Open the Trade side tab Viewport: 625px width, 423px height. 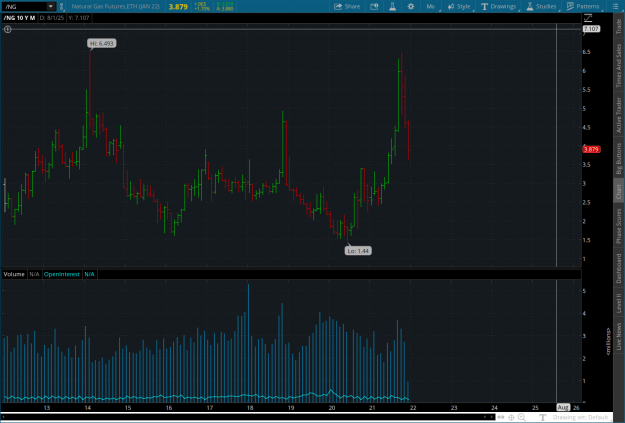619,27
